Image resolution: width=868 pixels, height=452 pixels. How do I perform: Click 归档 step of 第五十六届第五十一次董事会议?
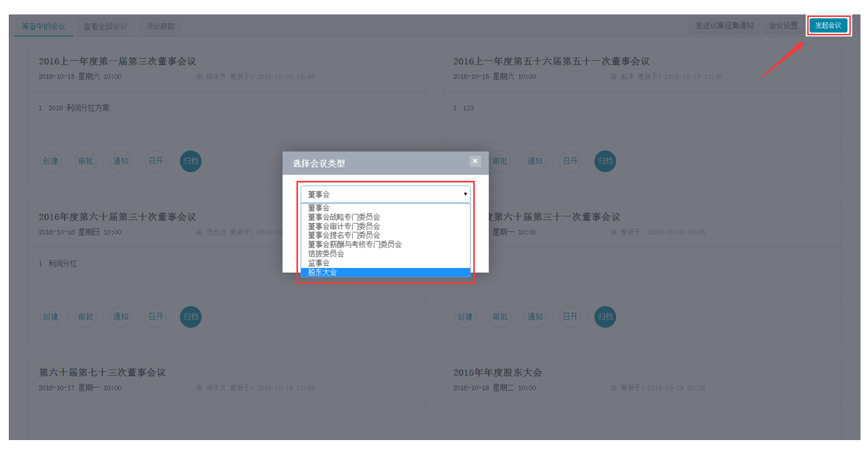pyautogui.click(x=605, y=161)
